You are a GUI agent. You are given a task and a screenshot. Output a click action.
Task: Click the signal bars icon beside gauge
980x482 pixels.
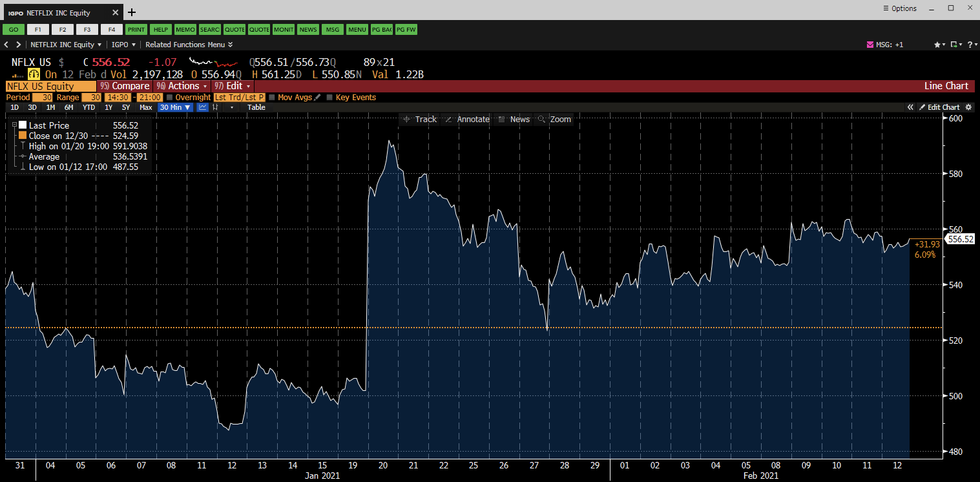tap(19, 75)
